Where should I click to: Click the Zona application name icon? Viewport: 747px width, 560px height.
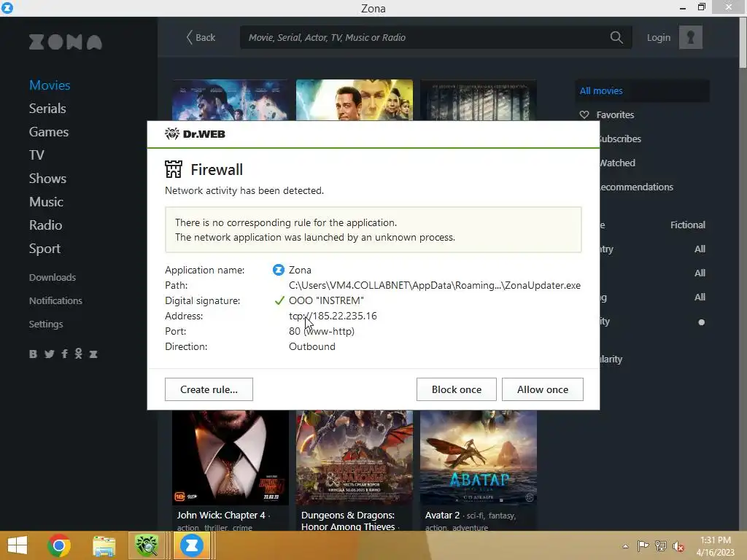pos(278,270)
